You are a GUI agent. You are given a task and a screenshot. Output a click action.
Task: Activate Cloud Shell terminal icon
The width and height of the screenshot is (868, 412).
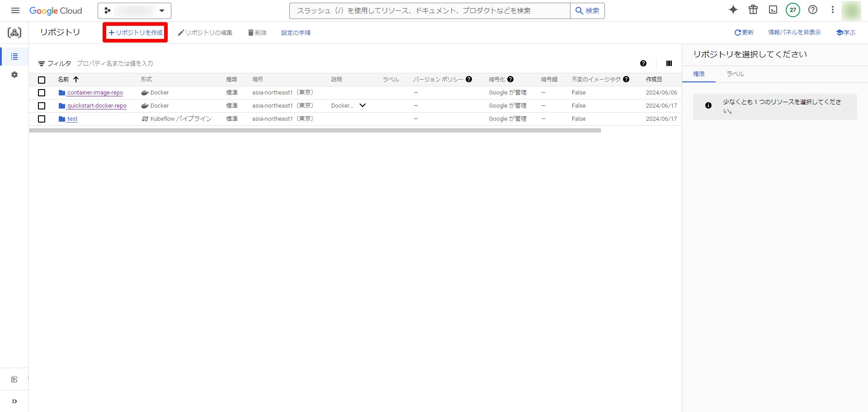coord(773,9)
